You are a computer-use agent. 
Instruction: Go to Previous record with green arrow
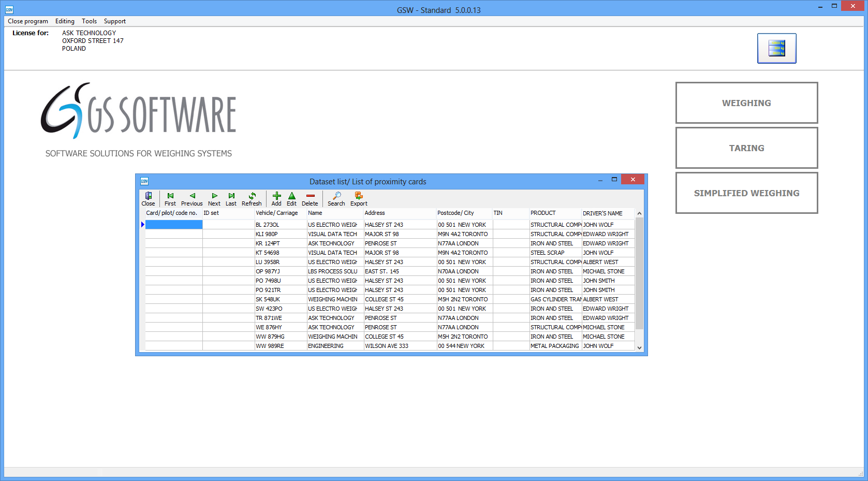click(192, 199)
